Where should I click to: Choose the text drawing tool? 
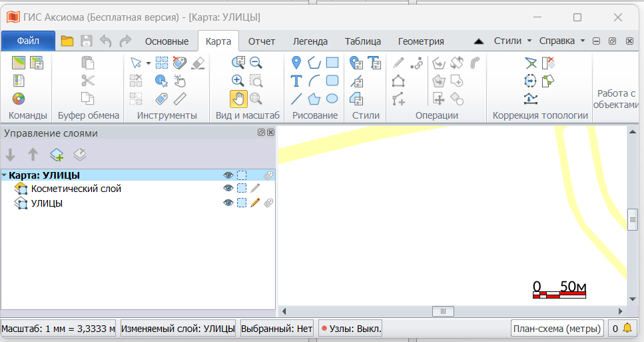[297, 81]
